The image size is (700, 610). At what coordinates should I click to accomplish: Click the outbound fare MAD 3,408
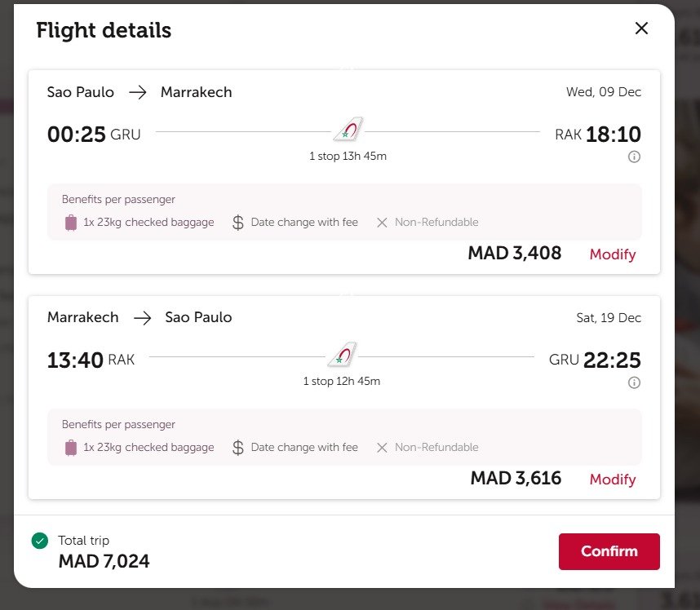514,254
